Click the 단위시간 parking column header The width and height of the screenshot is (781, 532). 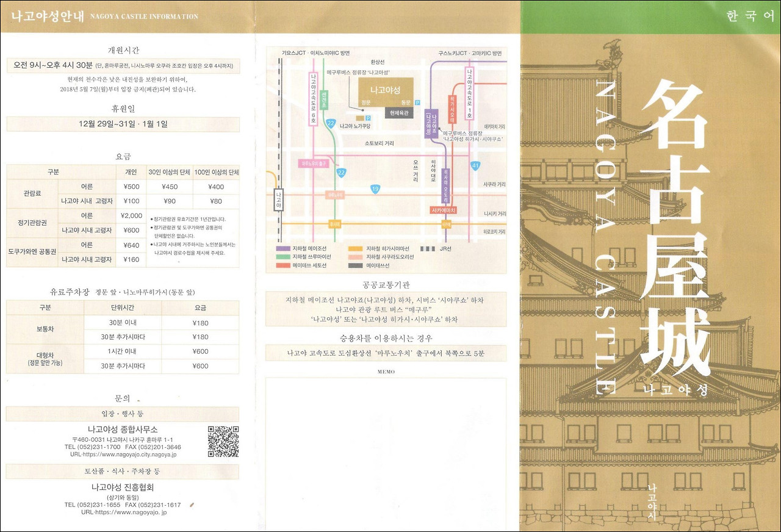[x=123, y=307]
